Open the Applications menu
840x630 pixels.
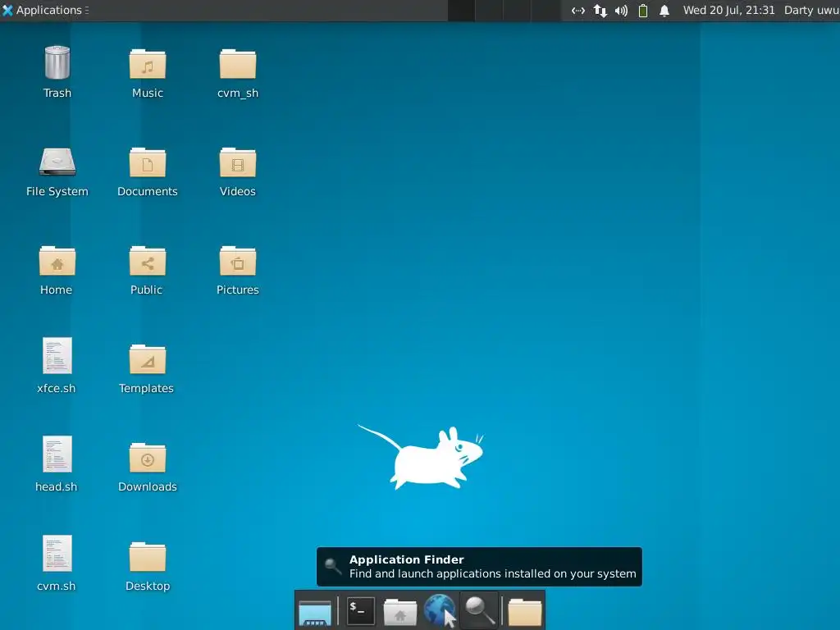[x=45, y=10]
